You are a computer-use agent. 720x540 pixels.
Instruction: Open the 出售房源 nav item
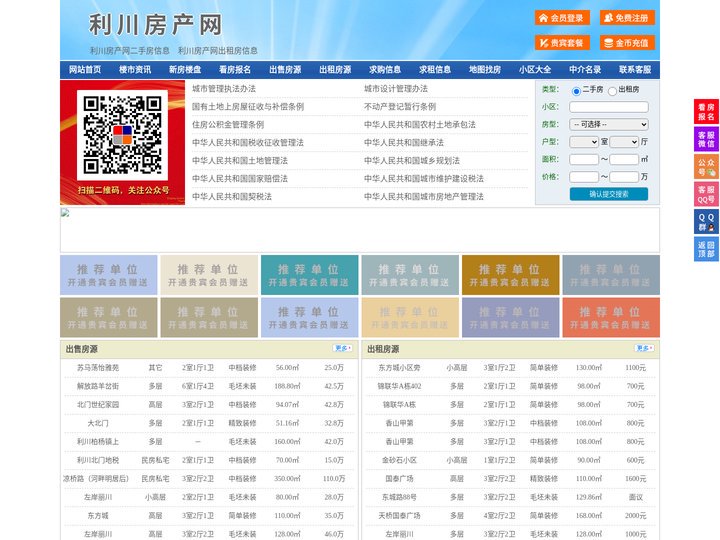tap(285, 70)
